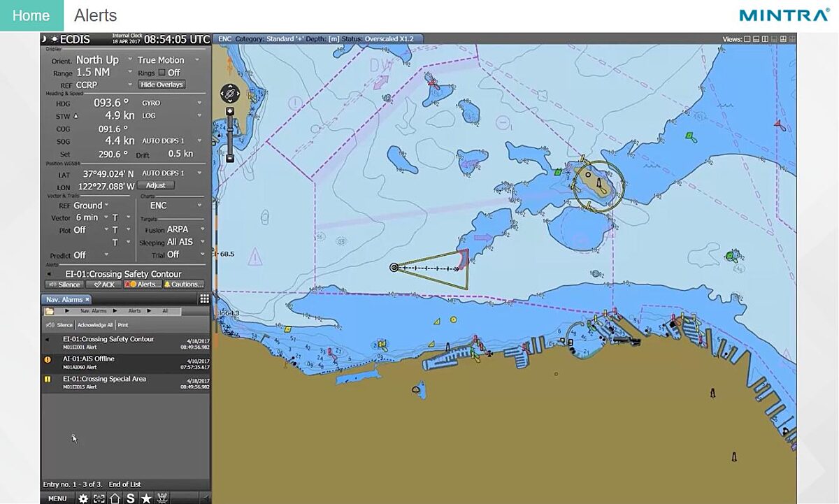Click the zoom in plus on chart
The width and height of the screenshot is (839, 504).
230,111
